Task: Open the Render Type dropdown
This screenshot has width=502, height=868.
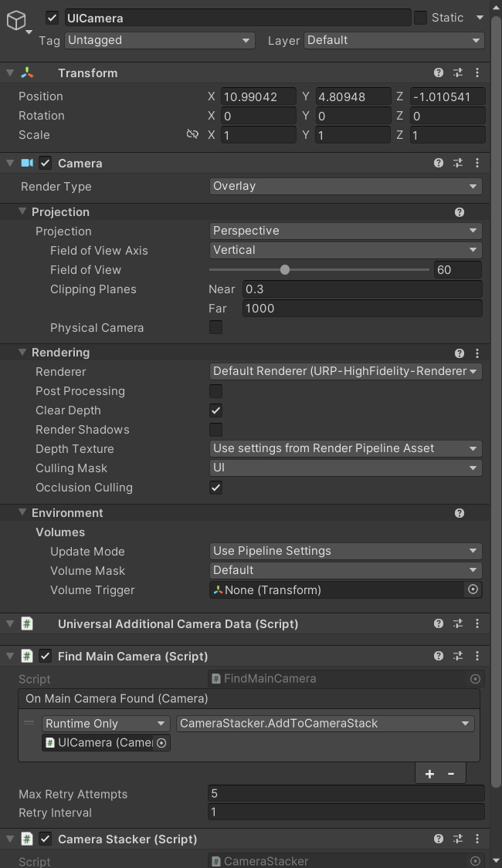Action: (x=346, y=186)
